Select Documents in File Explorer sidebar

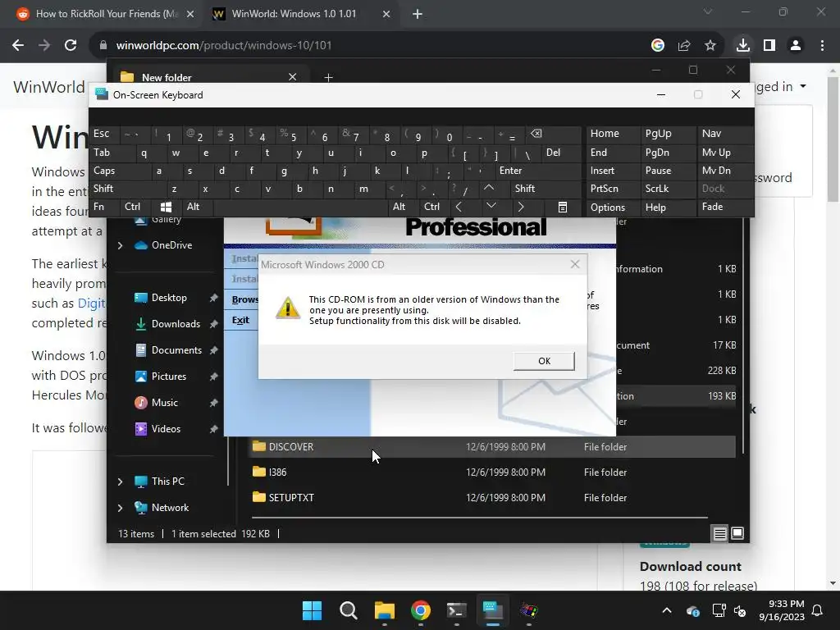(176, 350)
